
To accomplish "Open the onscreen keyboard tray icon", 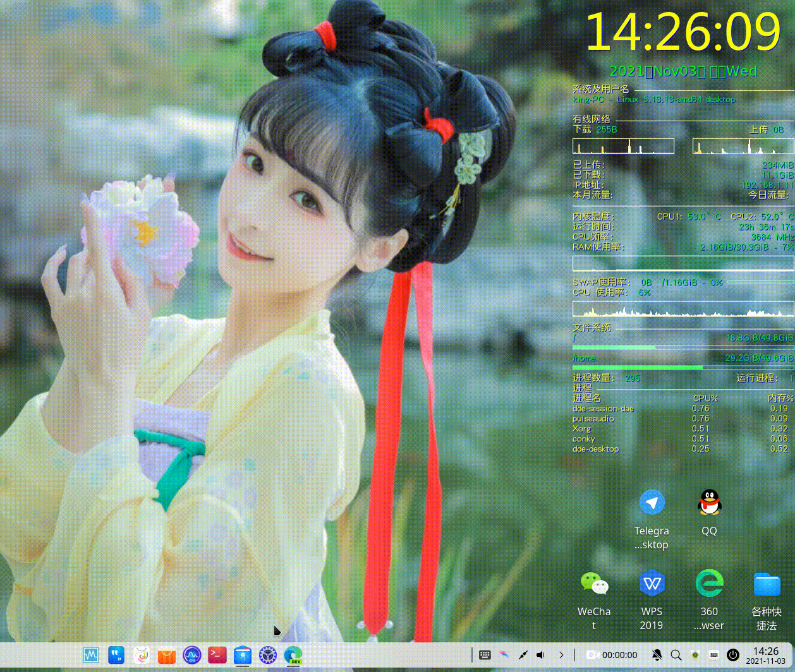I will tap(485, 655).
